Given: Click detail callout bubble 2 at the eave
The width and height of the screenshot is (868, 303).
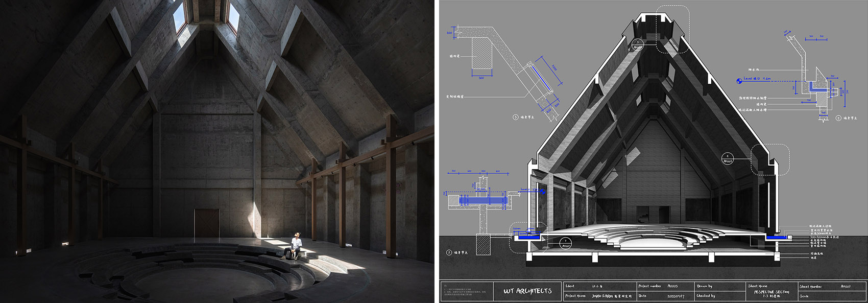Looking at the screenshot, I should click(x=728, y=158).
